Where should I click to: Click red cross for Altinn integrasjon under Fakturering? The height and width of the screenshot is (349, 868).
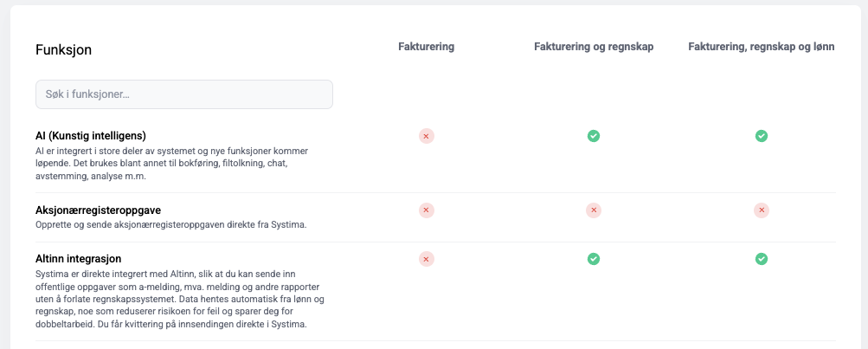(x=427, y=259)
